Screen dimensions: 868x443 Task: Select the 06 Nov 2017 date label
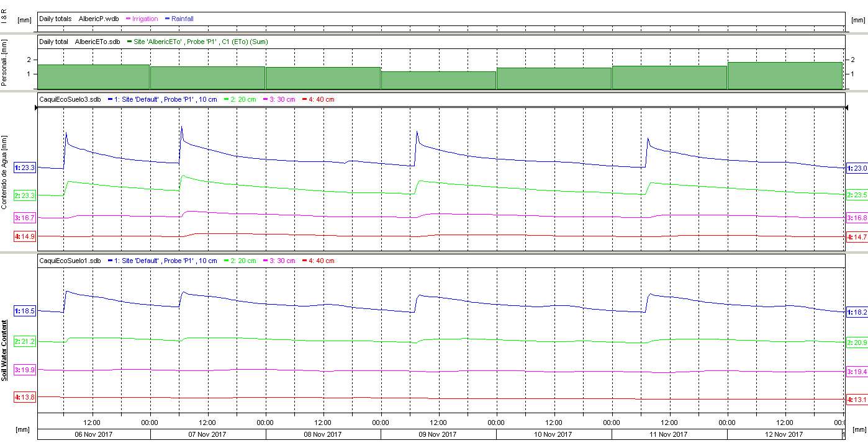point(94,434)
